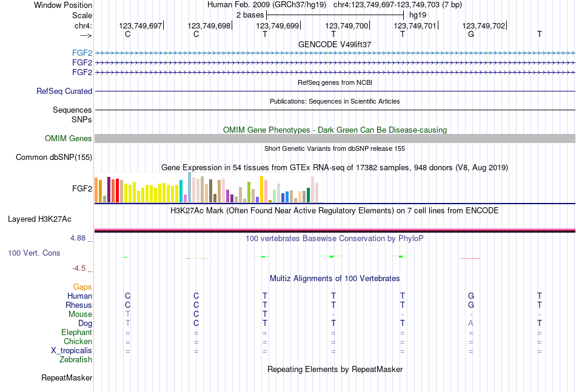Click the Chicken species label
The height and width of the screenshot is (392, 576).
click(x=78, y=341)
